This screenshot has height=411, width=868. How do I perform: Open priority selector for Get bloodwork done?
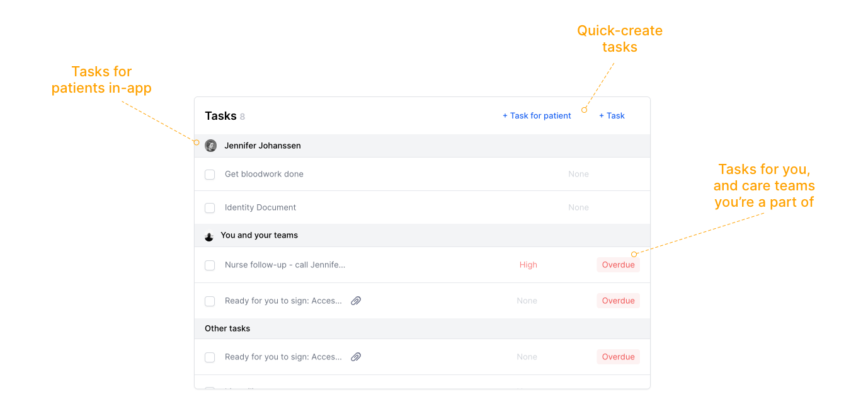click(578, 174)
